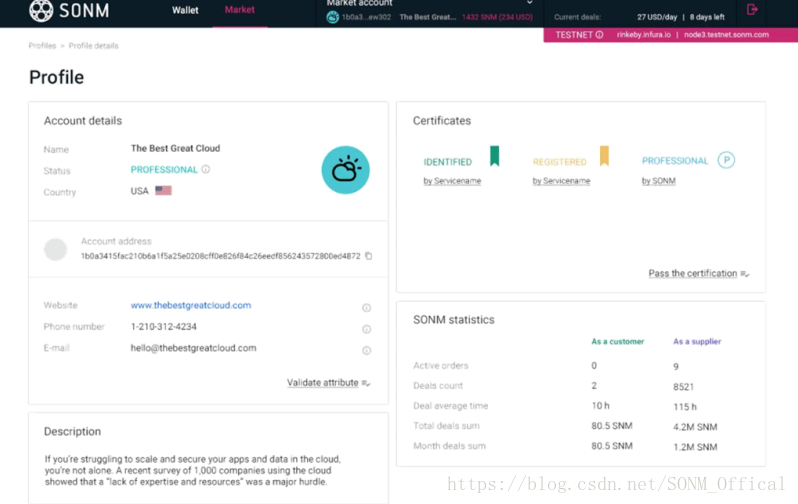This screenshot has width=798, height=504.
Task: Click the IDENTIFIED certificate label
Action: (448, 162)
